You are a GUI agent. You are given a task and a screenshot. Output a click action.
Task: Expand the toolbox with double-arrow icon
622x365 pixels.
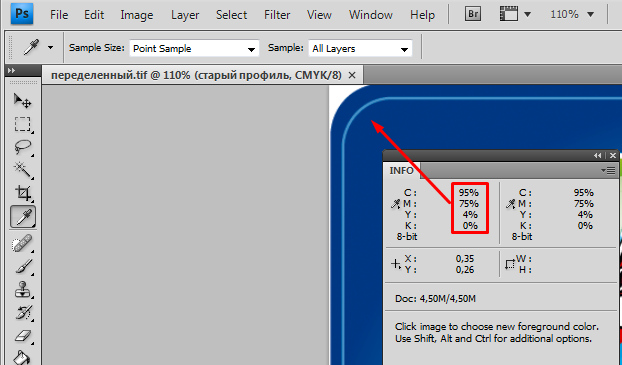point(12,71)
